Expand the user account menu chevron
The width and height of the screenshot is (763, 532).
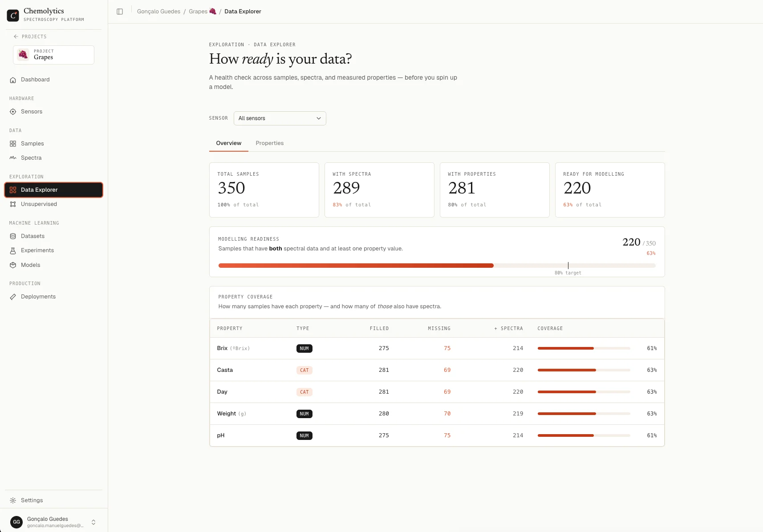[93, 522]
